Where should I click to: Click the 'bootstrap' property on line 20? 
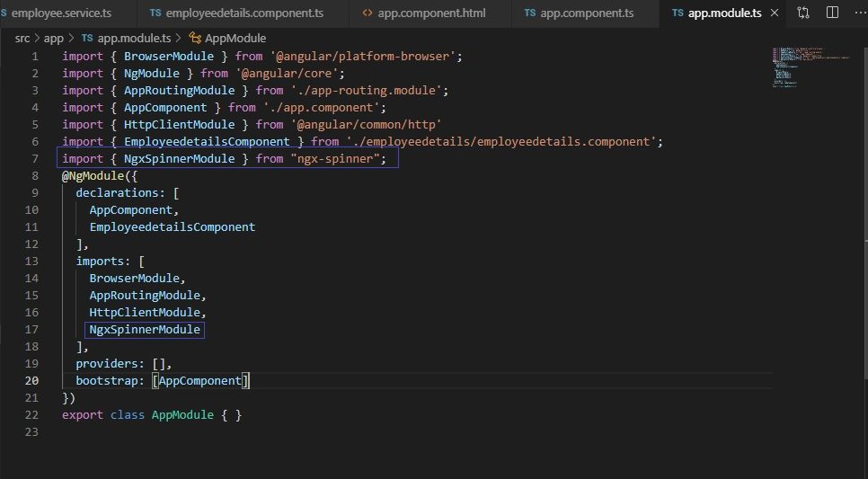(x=106, y=380)
